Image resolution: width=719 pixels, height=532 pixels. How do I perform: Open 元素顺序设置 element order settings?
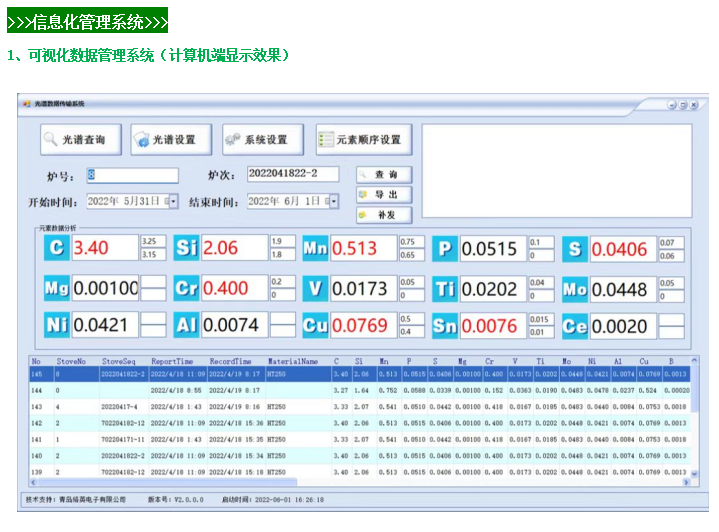(360, 140)
